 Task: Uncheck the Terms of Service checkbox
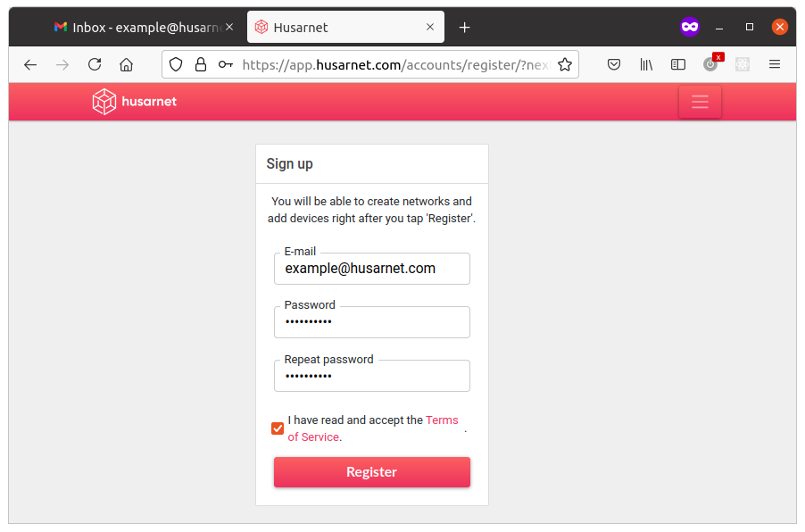277,428
